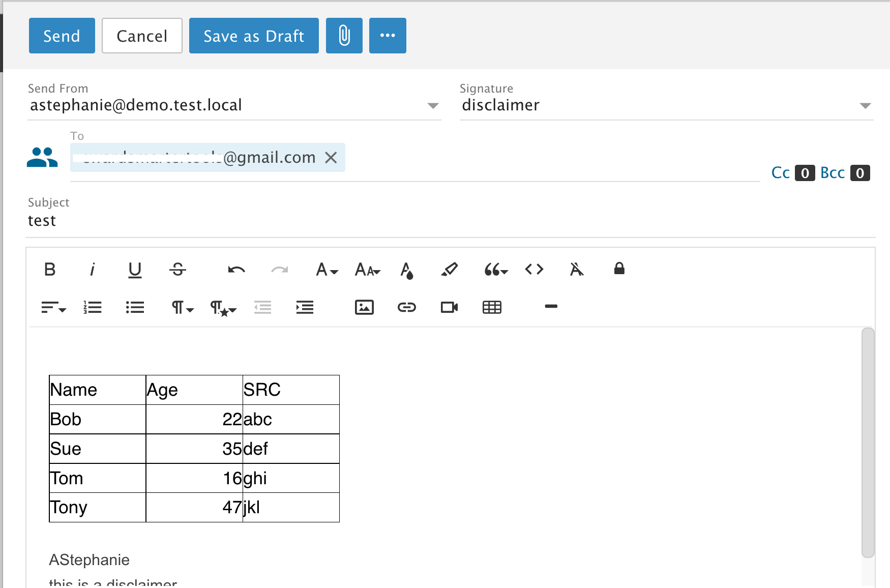The image size is (890, 588).
Task: Open the quote options menu
Action: [x=496, y=269]
